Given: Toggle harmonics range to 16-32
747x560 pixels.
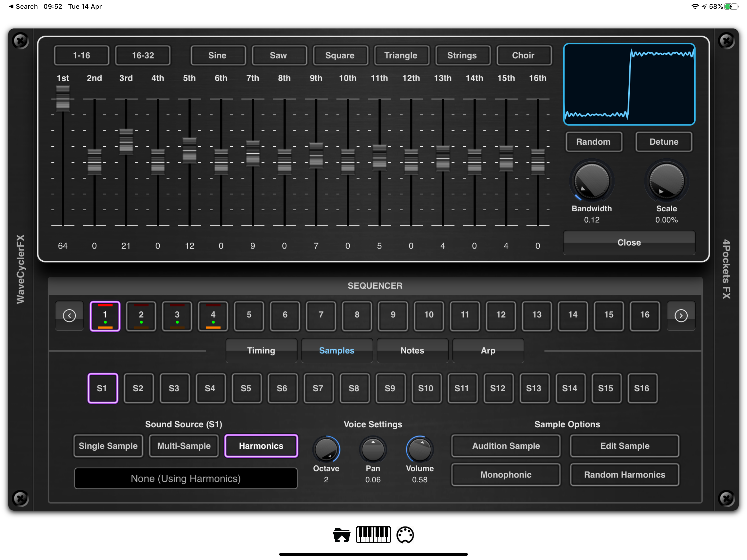Looking at the screenshot, I should tap(143, 55).
